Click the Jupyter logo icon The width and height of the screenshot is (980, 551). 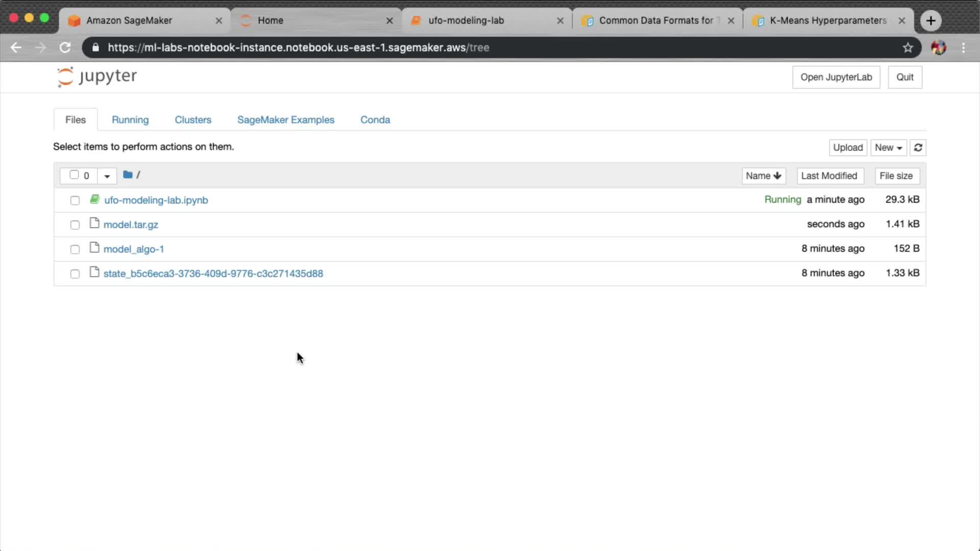[65, 77]
